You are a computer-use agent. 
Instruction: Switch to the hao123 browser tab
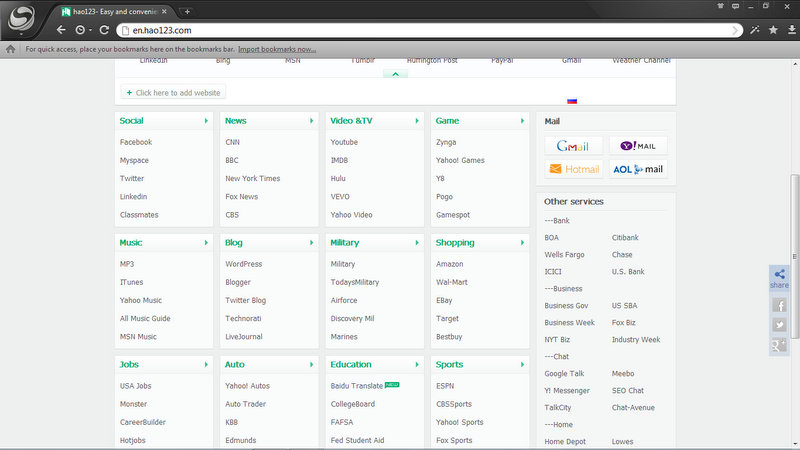[x=114, y=11]
